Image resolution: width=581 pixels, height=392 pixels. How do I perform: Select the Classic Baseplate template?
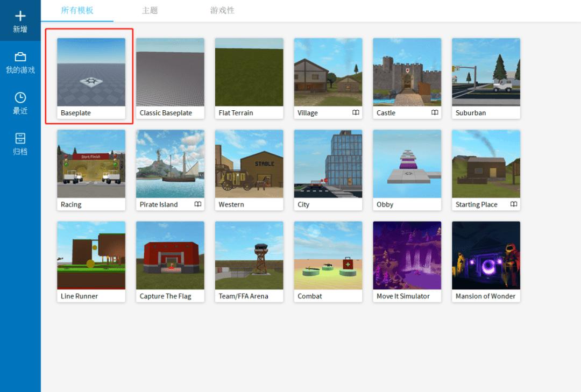coord(170,73)
